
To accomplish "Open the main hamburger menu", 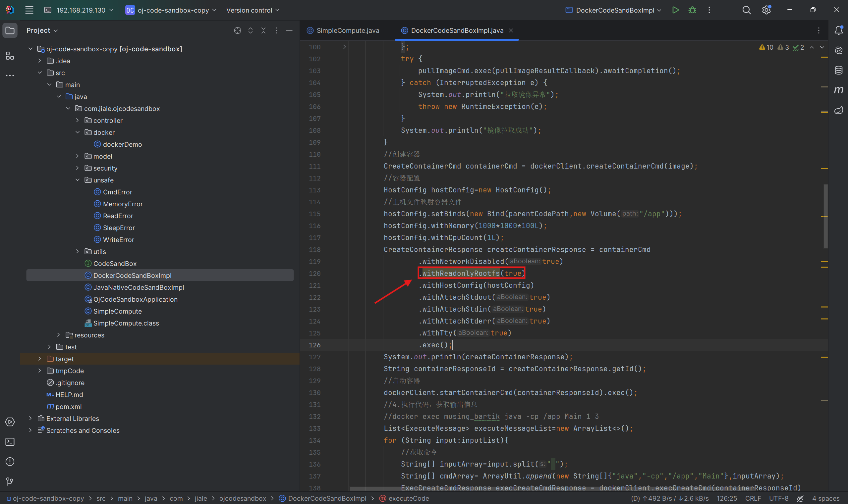I will pyautogui.click(x=29, y=10).
